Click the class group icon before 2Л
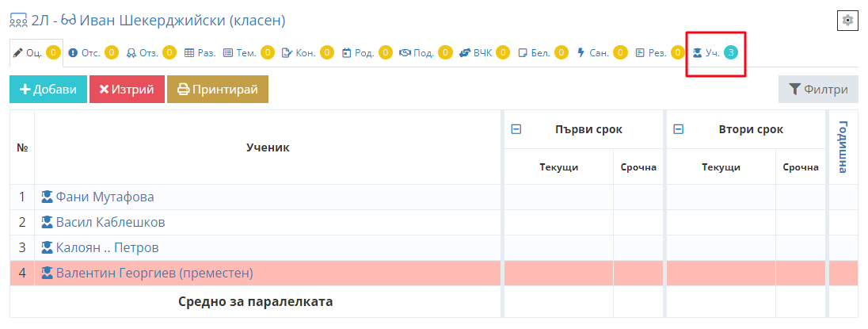 click(17, 20)
